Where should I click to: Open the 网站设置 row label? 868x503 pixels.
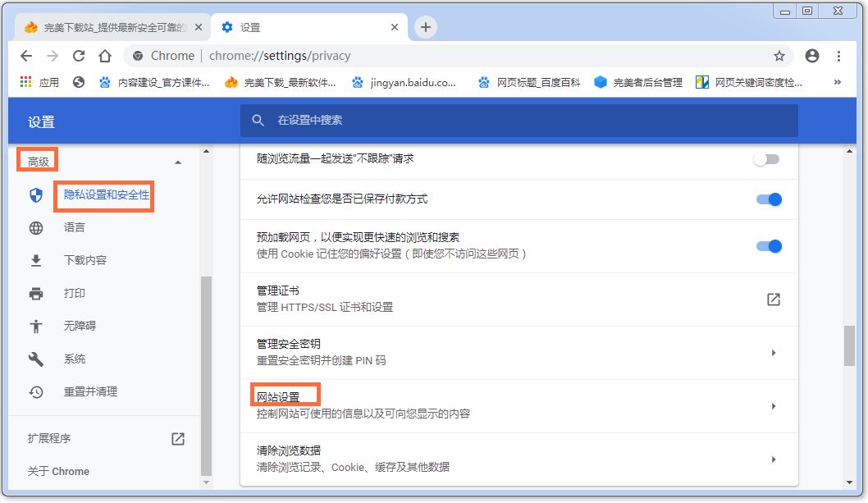[x=278, y=397]
